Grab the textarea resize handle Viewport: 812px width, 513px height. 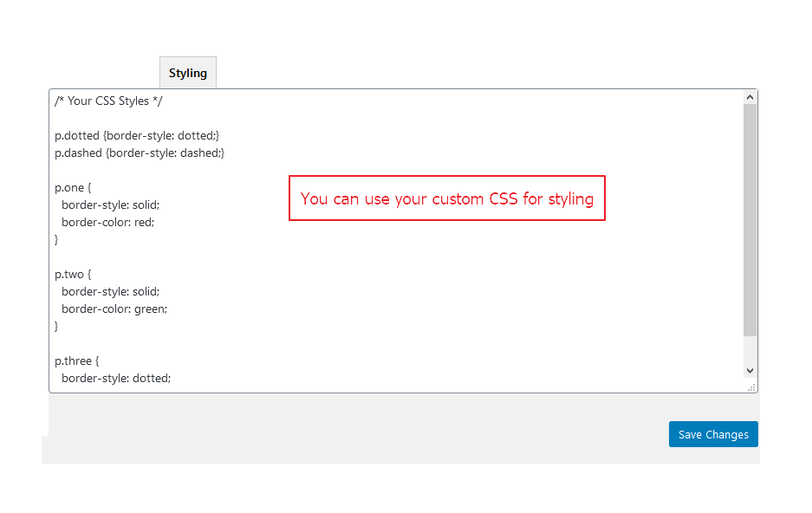tap(751, 387)
